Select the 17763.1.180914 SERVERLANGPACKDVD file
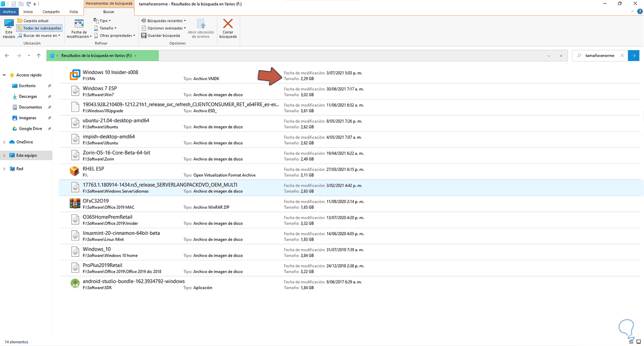 point(350,187)
